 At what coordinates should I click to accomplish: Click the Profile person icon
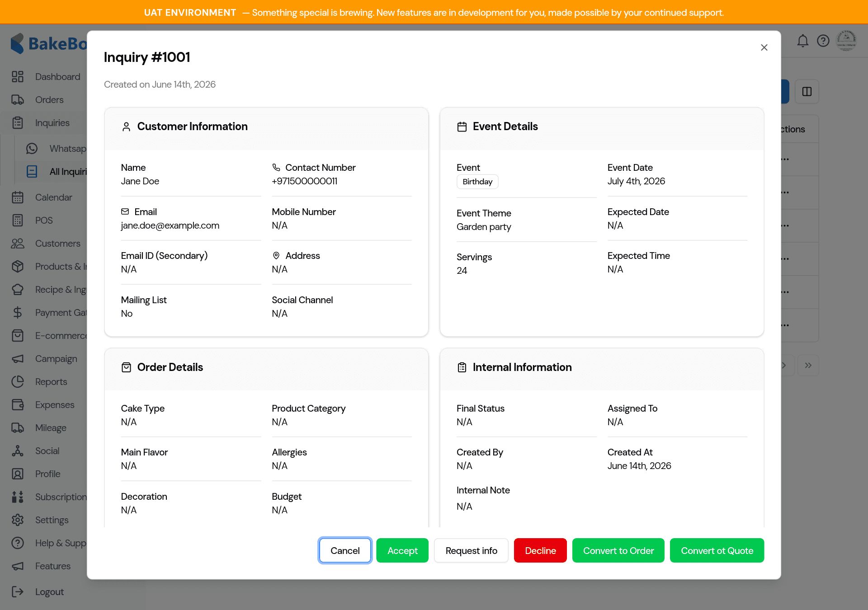coord(18,474)
